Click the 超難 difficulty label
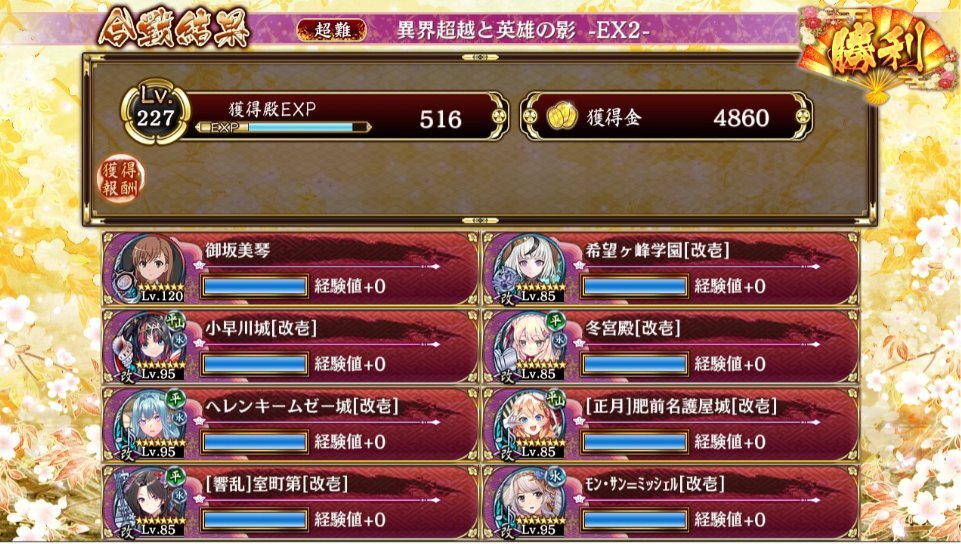This screenshot has width=961, height=544. (332, 30)
